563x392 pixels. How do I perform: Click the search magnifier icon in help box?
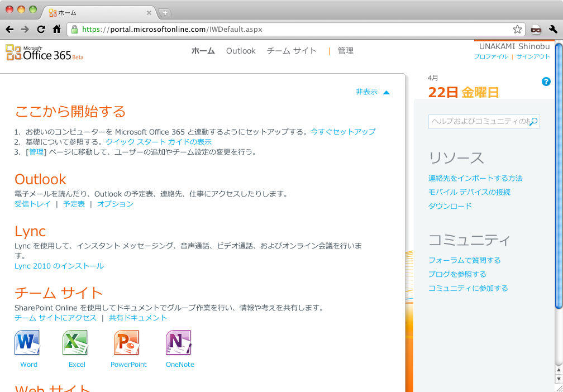point(533,122)
